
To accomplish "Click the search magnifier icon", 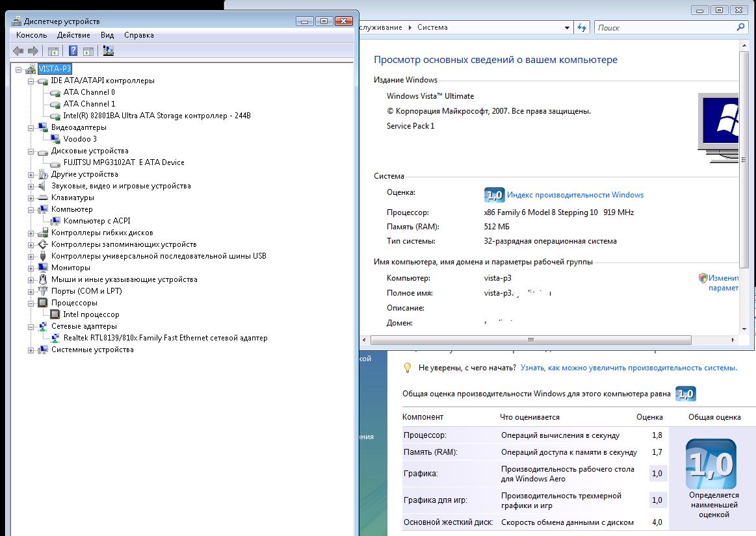I will (x=740, y=27).
